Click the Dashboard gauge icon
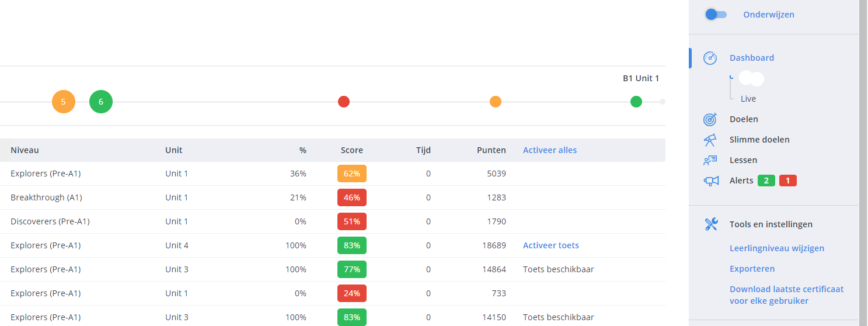Image resolution: width=868 pixels, height=326 pixels. pos(710,58)
